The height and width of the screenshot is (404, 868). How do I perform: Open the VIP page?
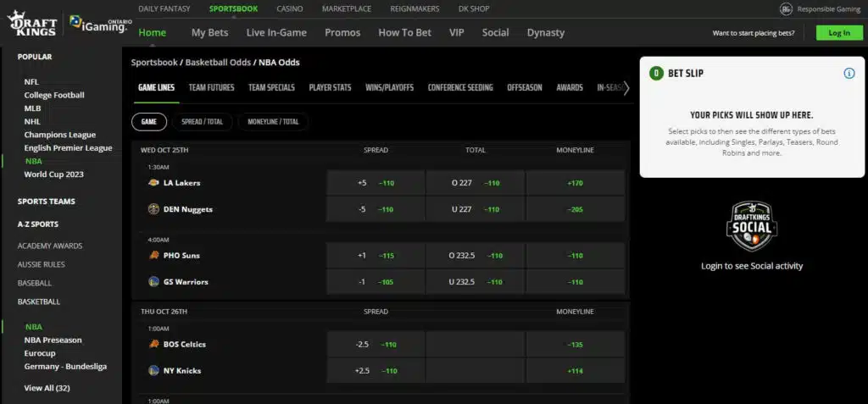point(457,33)
